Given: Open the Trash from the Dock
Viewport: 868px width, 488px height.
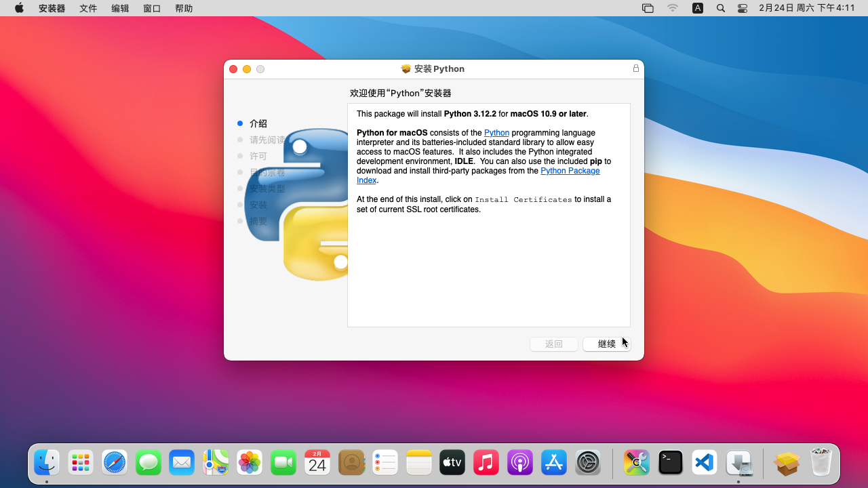Looking at the screenshot, I should [821, 463].
